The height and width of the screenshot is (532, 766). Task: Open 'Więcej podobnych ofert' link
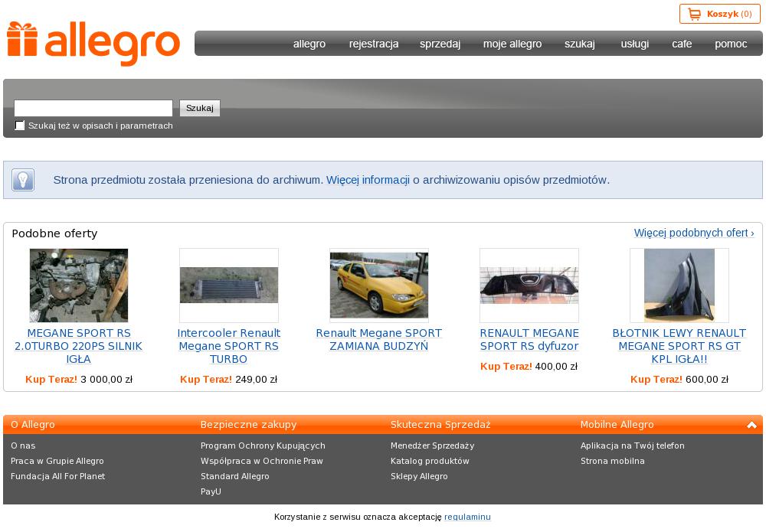pyautogui.click(x=694, y=233)
